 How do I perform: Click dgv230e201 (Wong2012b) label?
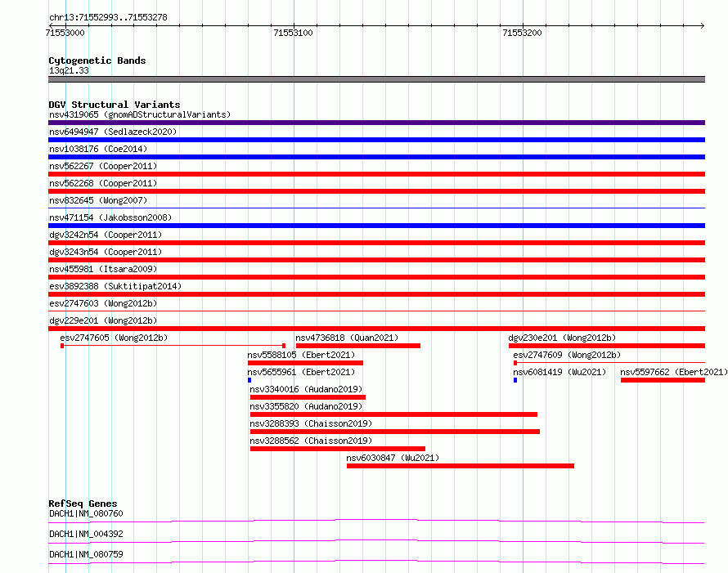click(x=562, y=338)
